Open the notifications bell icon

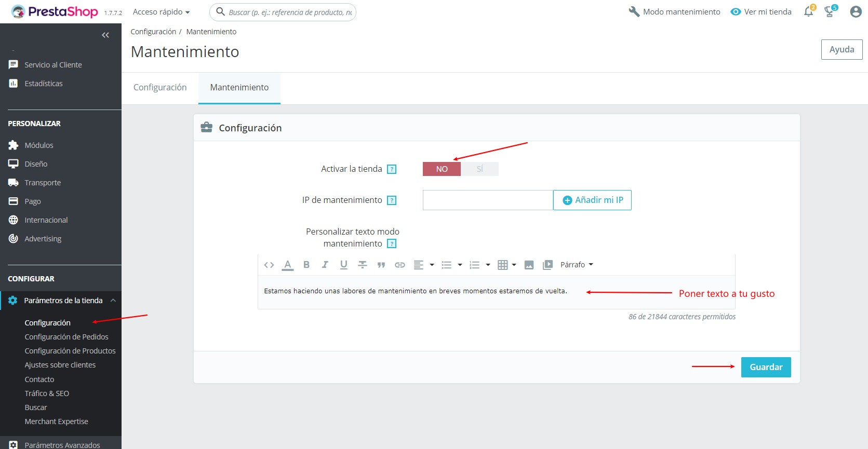[808, 11]
